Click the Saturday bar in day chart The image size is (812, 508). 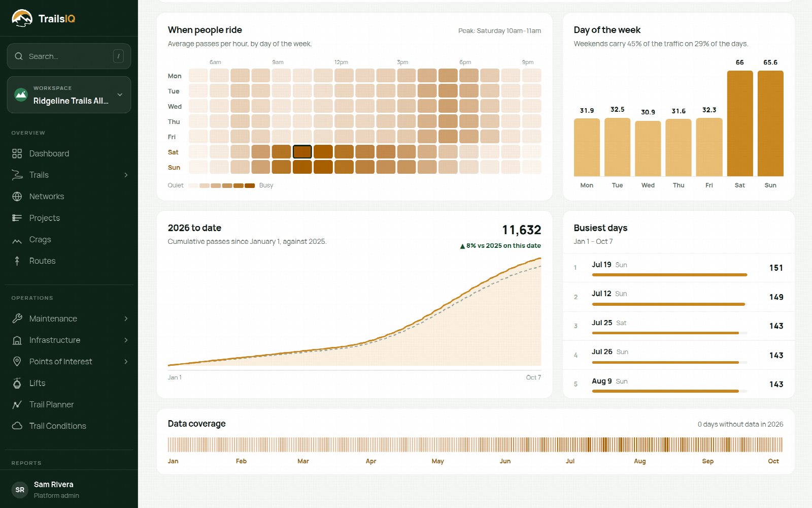pos(740,123)
